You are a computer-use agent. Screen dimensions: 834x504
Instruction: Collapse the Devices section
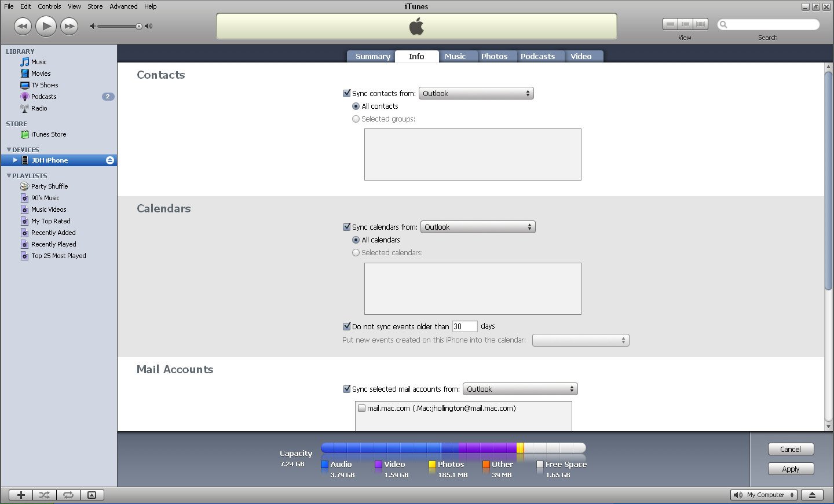pos(9,149)
